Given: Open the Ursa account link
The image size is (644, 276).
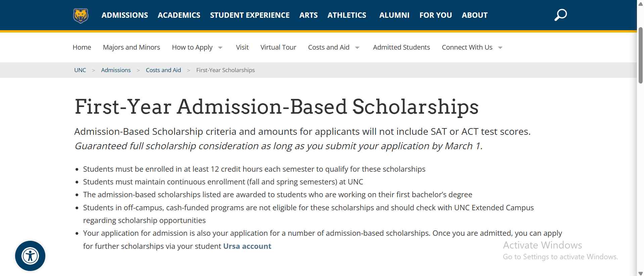Looking at the screenshot, I should click(247, 246).
